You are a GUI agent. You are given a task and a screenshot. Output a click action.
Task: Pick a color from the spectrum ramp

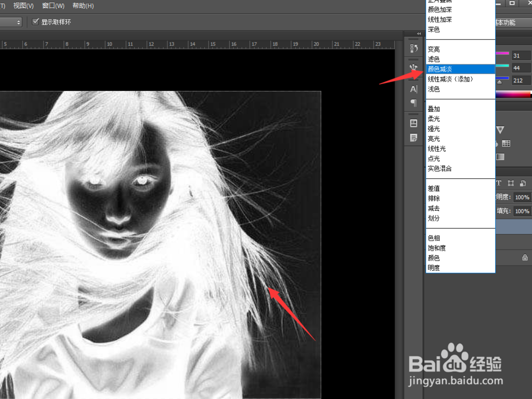pos(514,94)
